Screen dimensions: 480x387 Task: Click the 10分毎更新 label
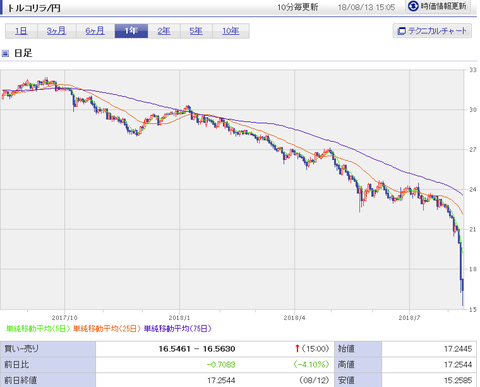tap(298, 7)
